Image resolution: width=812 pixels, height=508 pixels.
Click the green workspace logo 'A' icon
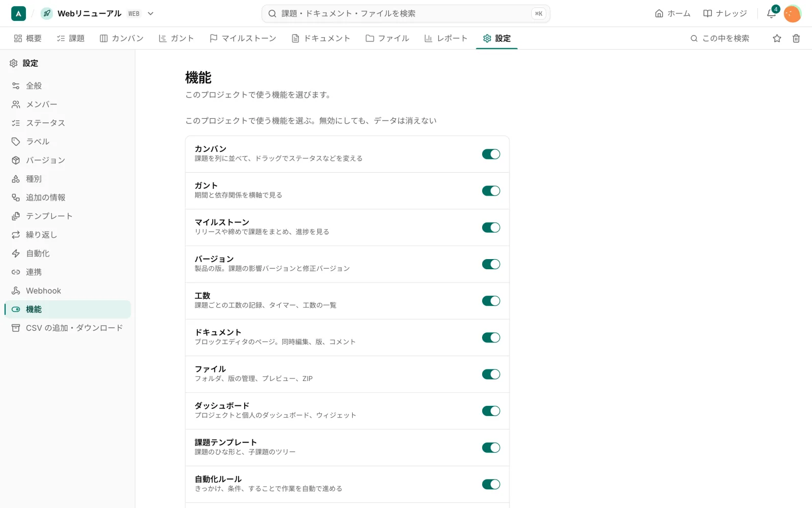[x=18, y=14]
